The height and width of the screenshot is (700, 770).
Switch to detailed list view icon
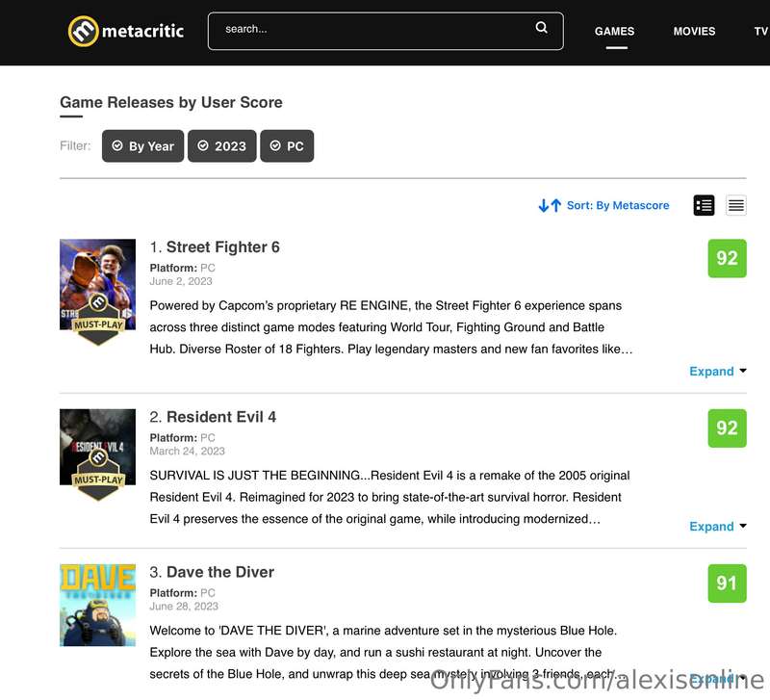pos(704,205)
